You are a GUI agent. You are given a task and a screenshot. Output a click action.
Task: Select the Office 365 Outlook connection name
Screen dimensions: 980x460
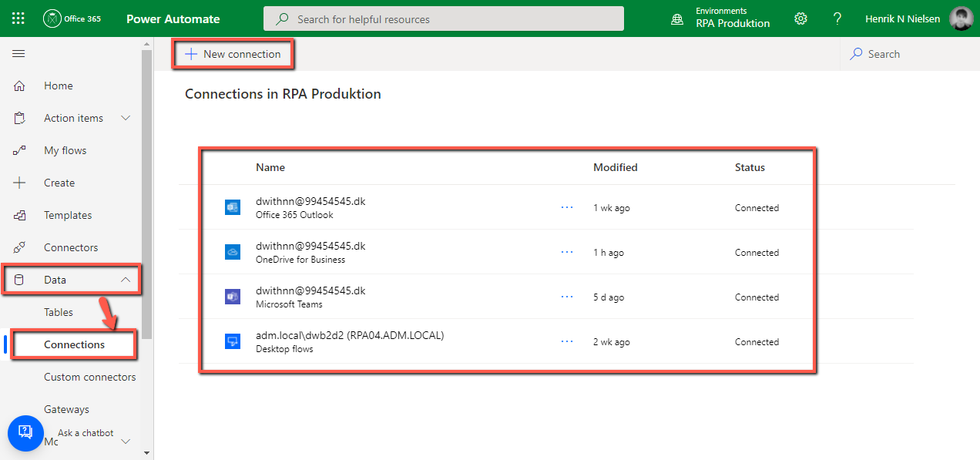(310, 202)
